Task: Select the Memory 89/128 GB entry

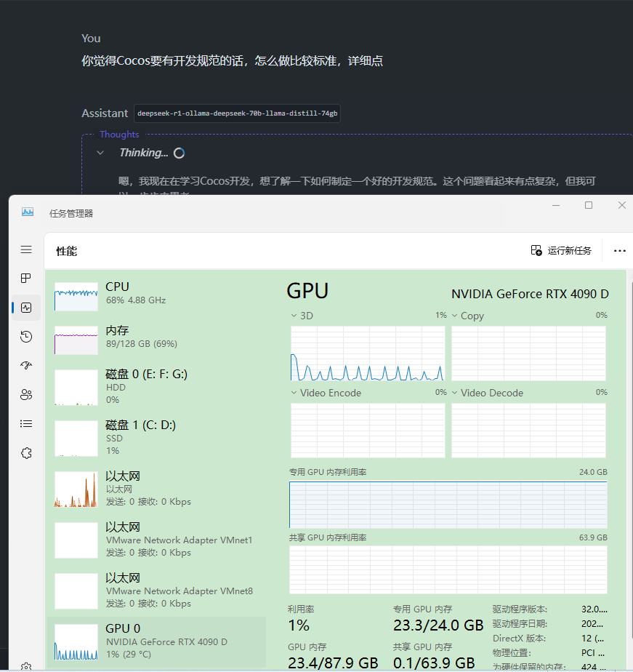Action: 157,339
